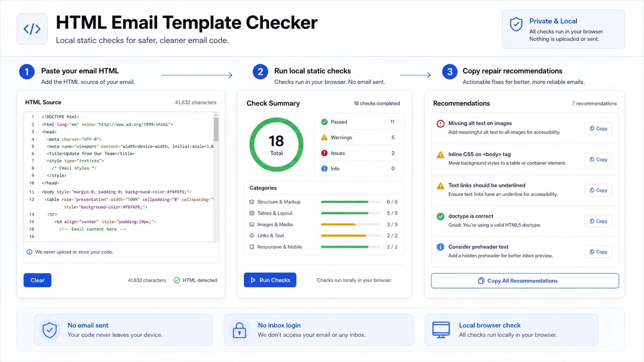Click the Images & Media category icon

coord(252,224)
